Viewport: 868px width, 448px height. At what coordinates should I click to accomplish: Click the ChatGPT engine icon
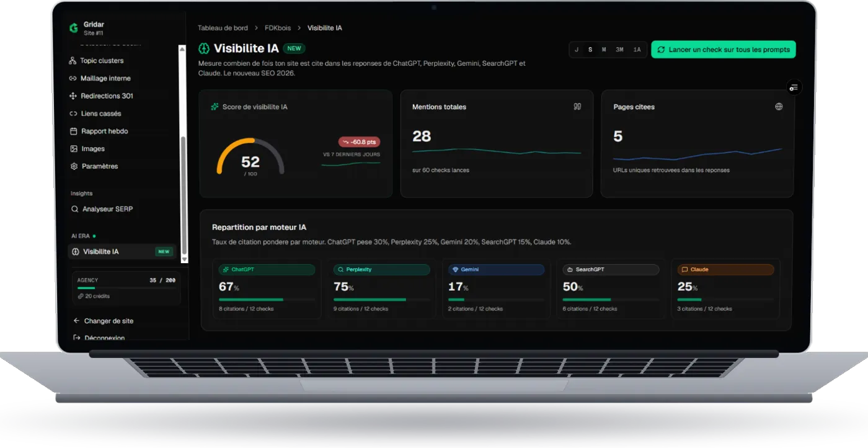point(226,270)
